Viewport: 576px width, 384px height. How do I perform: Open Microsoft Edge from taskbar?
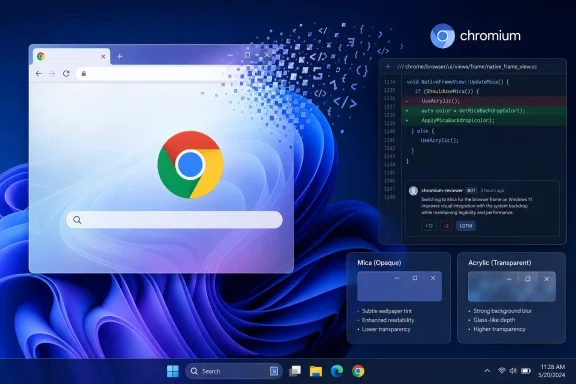[337, 371]
